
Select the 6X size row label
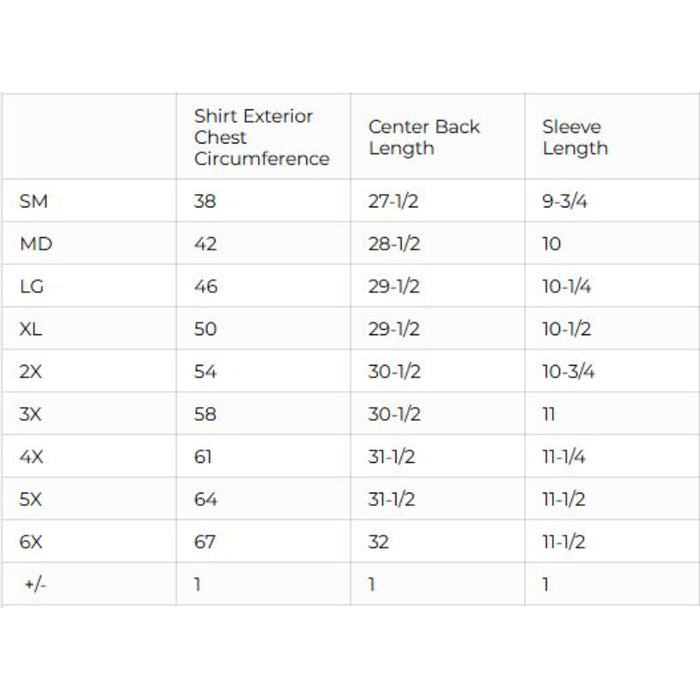click(x=31, y=542)
